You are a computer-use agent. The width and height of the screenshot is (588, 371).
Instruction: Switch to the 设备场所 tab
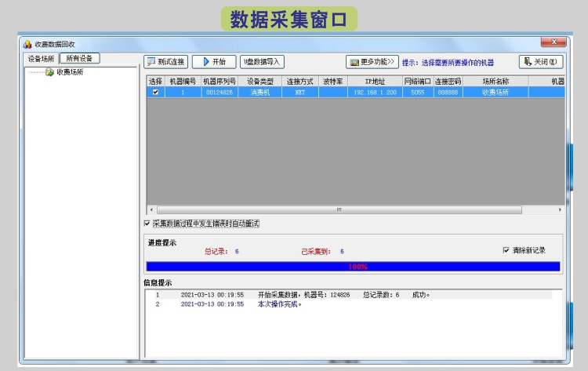click(x=42, y=59)
